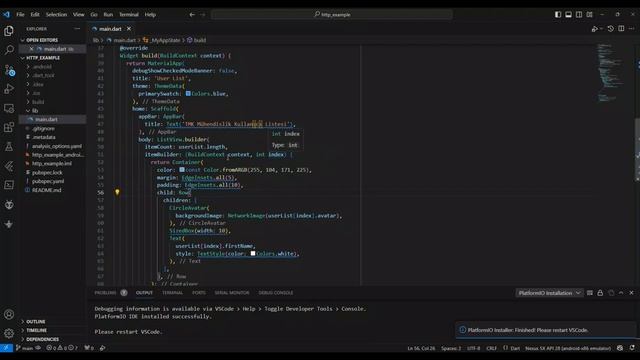Open notifications bell in status bar

coord(632,348)
